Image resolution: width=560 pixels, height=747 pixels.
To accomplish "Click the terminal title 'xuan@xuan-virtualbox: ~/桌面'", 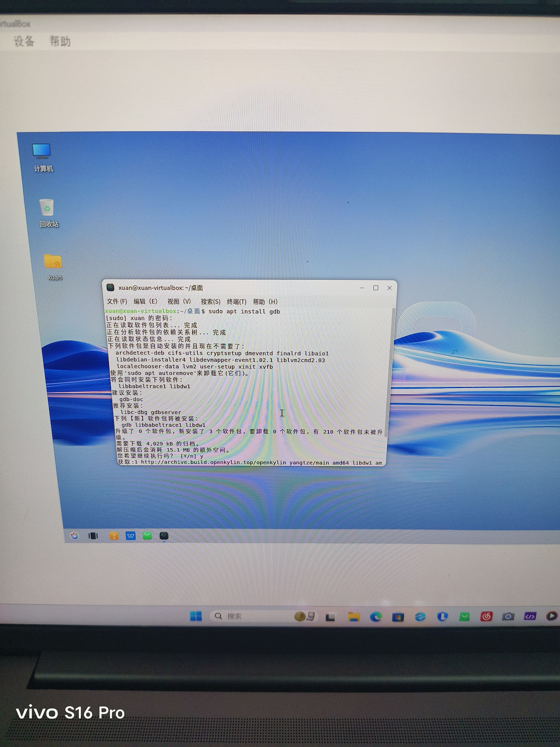I will [161, 288].
